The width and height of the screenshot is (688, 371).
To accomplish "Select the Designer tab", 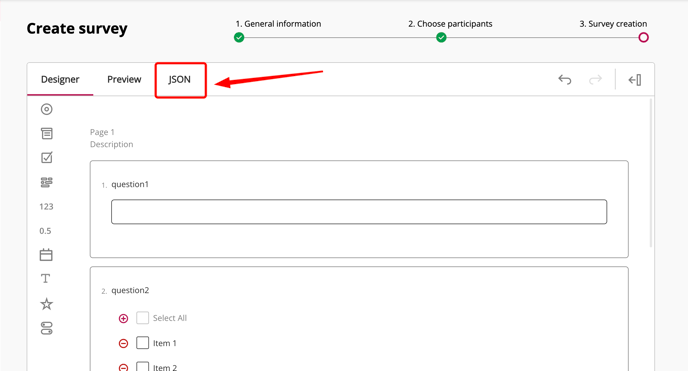I will pyautogui.click(x=60, y=80).
